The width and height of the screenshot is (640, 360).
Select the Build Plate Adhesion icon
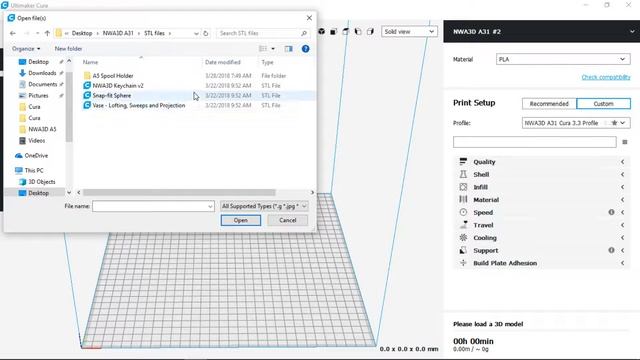point(463,263)
